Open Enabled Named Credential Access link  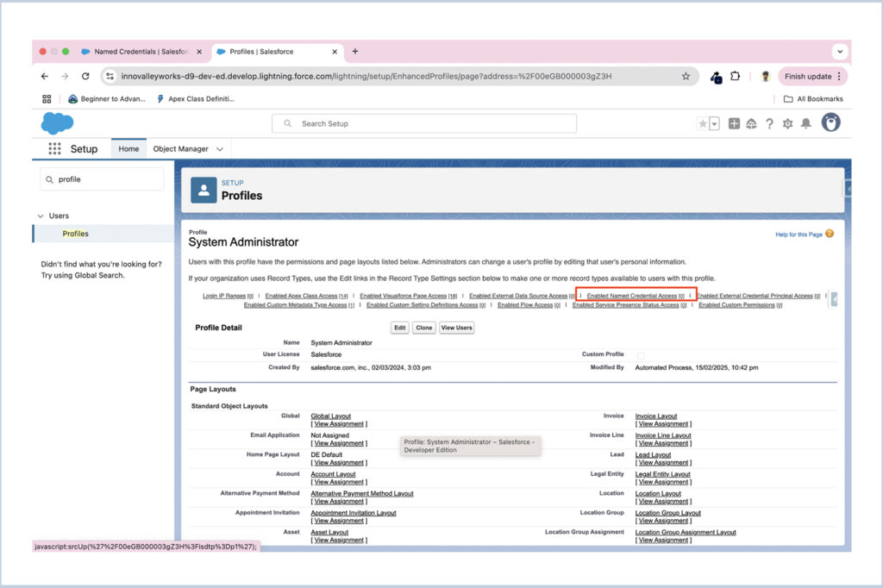tap(636, 296)
